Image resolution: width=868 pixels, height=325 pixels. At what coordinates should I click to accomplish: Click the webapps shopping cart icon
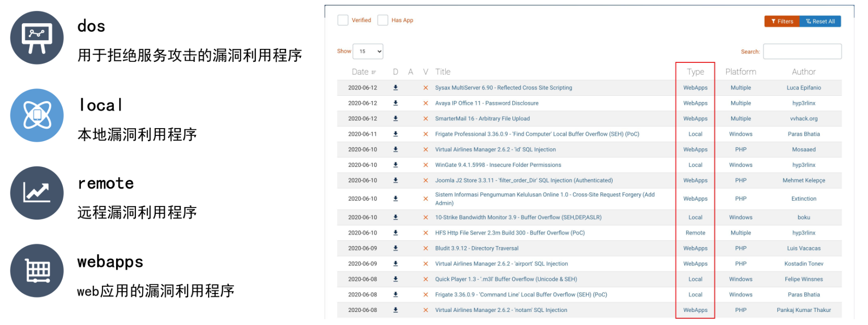[37, 270]
